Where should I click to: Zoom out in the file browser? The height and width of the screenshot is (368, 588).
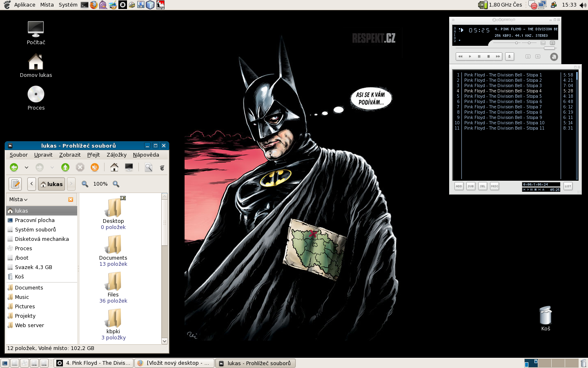click(85, 184)
